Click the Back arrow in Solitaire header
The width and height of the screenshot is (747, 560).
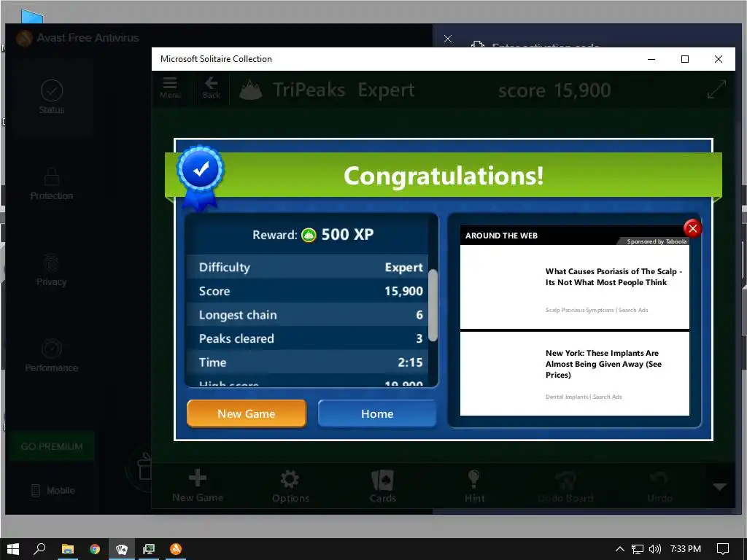coord(212,87)
